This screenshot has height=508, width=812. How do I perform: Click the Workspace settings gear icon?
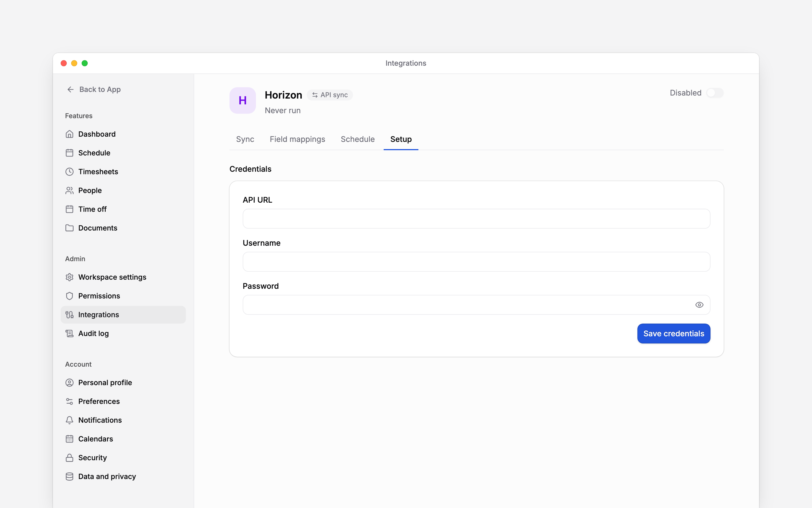tap(70, 277)
